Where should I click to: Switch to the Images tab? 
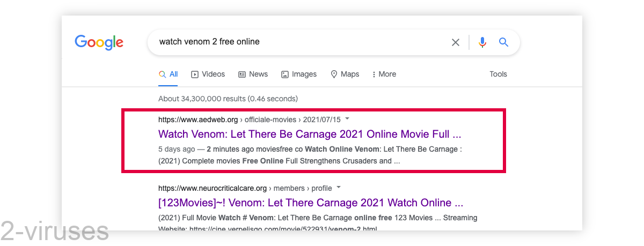pyautogui.click(x=299, y=74)
